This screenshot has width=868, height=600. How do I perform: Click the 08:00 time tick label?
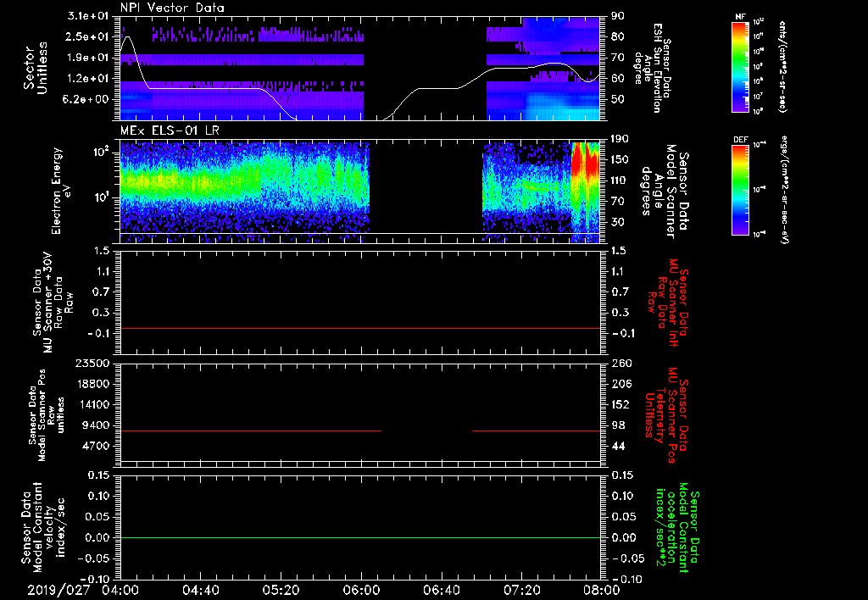click(x=601, y=590)
